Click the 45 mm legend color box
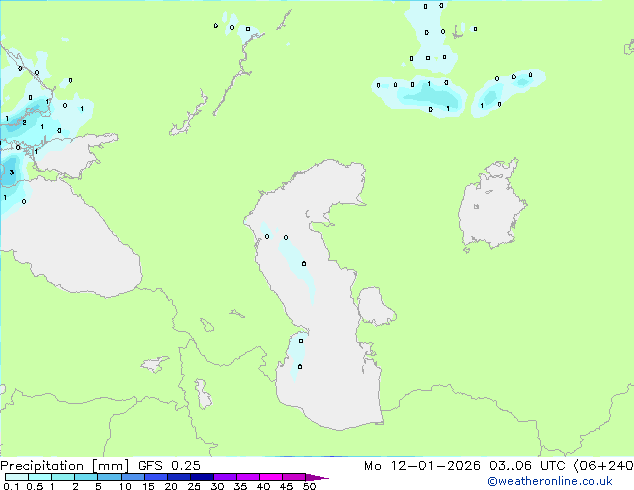 (294, 477)
